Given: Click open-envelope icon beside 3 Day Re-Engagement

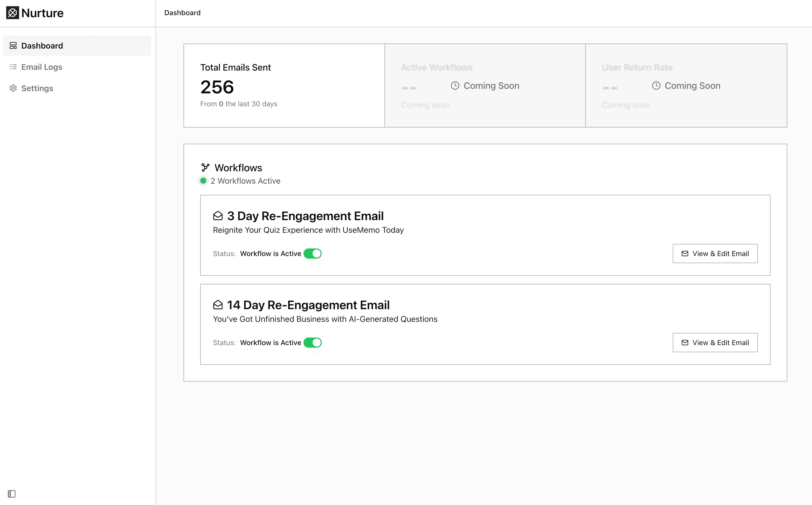Looking at the screenshot, I should pos(218,216).
